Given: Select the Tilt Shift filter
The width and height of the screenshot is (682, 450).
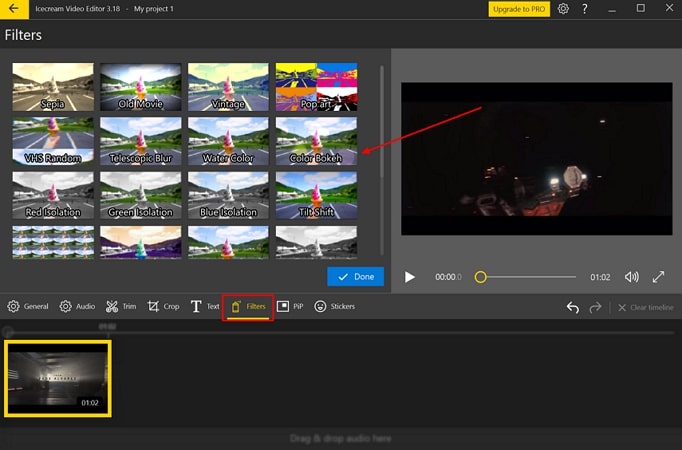Looking at the screenshot, I should click(316, 195).
